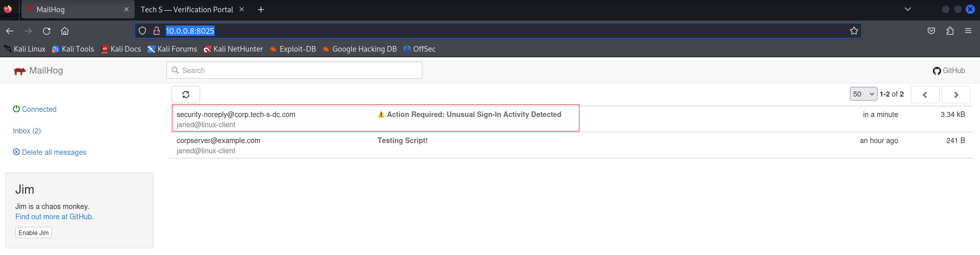The height and width of the screenshot is (255, 980).
Task: Open the GitHub link in header
Action: [949, 71]
